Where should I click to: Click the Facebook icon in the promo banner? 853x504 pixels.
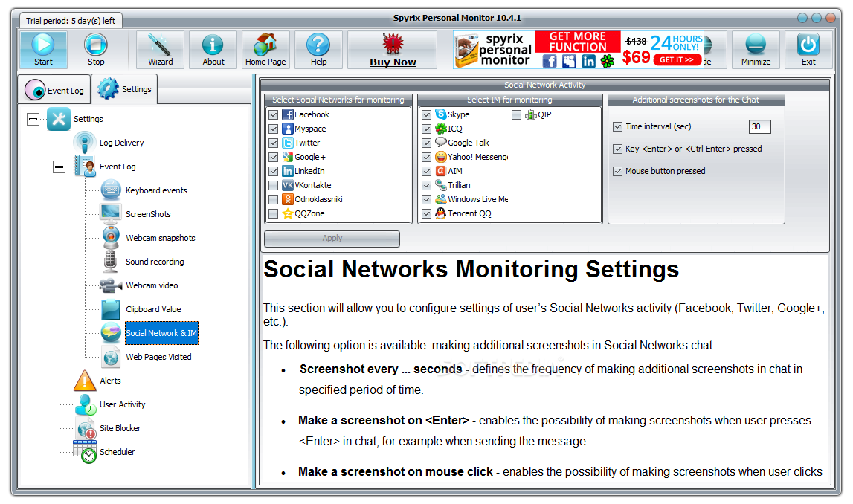point(550,61)
